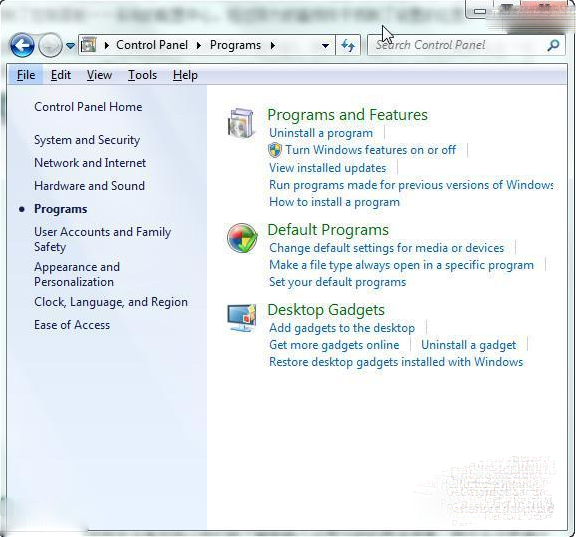576x537 pixels.
Task: Click Get more gadgets online
Action: (x=334, y=345)
